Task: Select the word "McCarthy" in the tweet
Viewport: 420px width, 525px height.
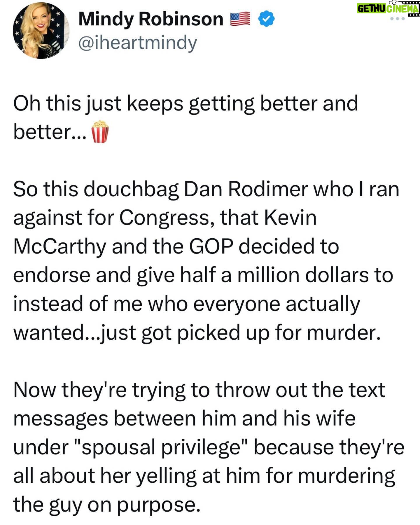Action: click(x=60, y=247)
